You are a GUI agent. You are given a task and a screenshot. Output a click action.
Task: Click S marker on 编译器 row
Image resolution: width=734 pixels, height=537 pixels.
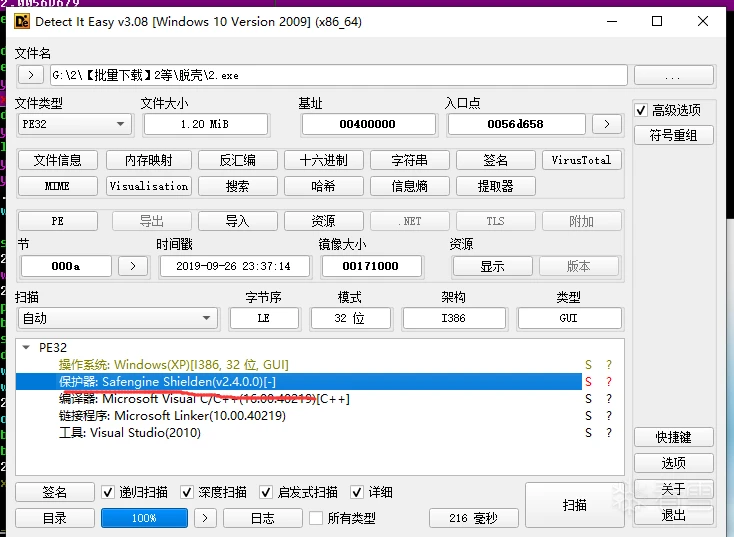pyautogui.click(x=588, y=399)
